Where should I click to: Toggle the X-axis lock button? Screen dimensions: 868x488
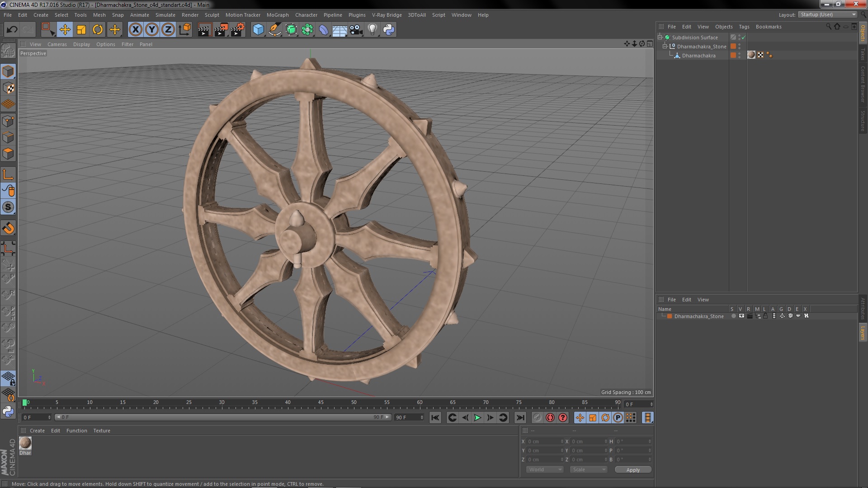click(135, 30)
